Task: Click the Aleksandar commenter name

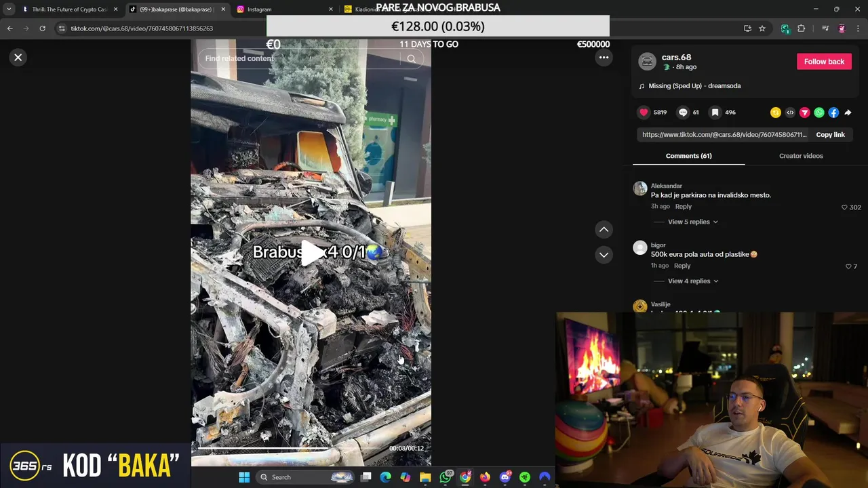Action: (x=666, y=186)
